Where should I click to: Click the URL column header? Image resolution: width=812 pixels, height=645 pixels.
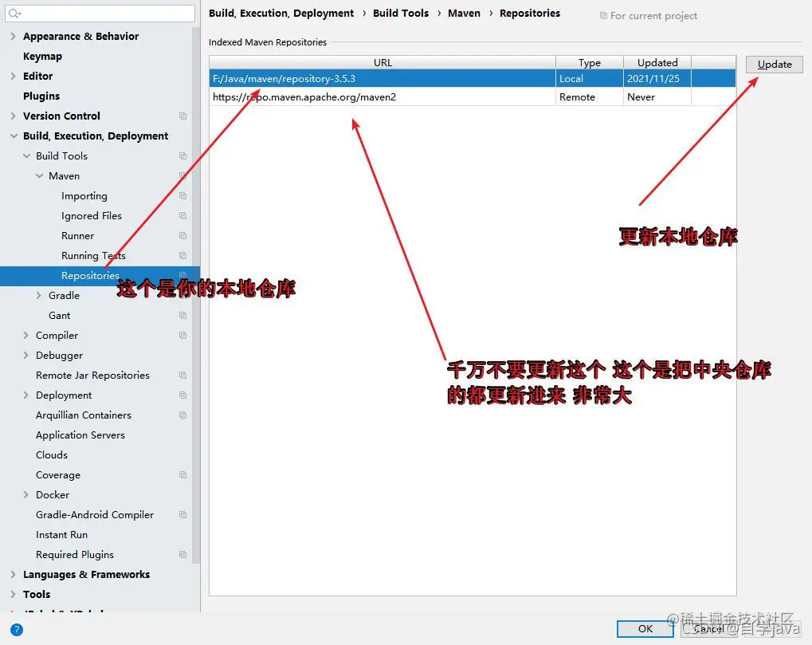[x=382, y=63]
